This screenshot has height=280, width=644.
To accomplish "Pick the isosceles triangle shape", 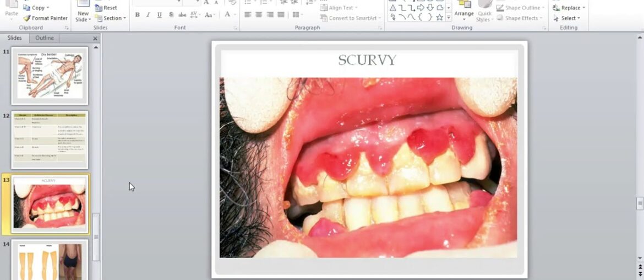I will pos(392,8).
